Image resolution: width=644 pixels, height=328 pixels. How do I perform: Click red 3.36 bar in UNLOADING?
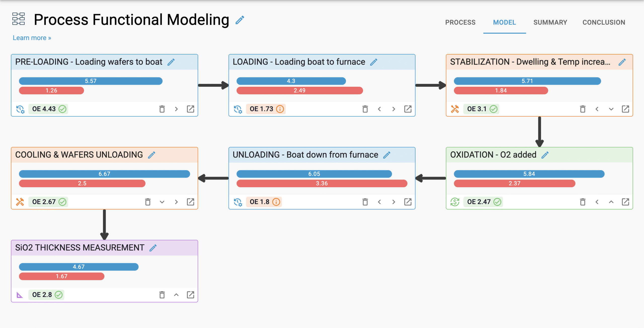pyautogui.click(x=322, y=183)
